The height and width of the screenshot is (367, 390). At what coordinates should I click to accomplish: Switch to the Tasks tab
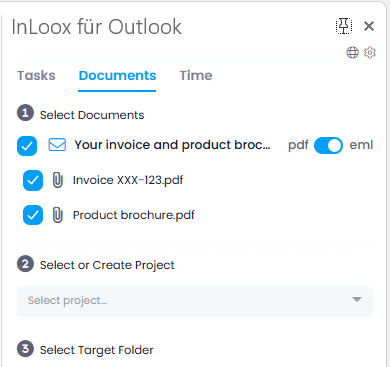36,76
